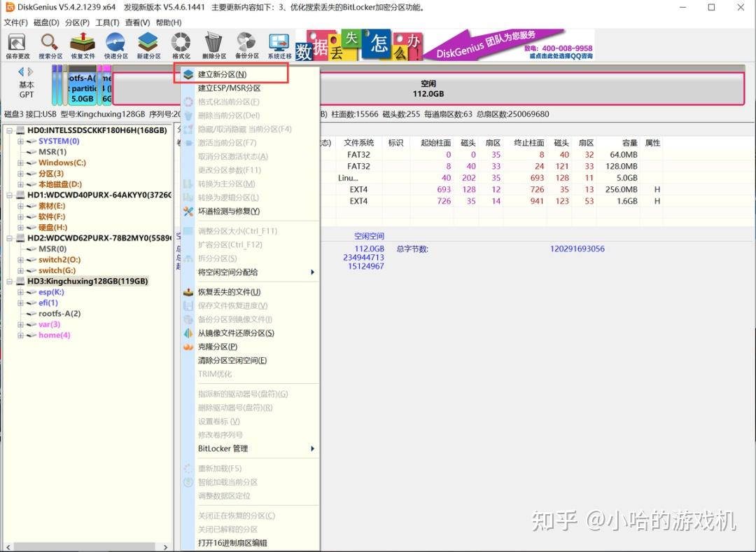Choose 打开16进制扇区编辑 from the menu

(231, 541)
